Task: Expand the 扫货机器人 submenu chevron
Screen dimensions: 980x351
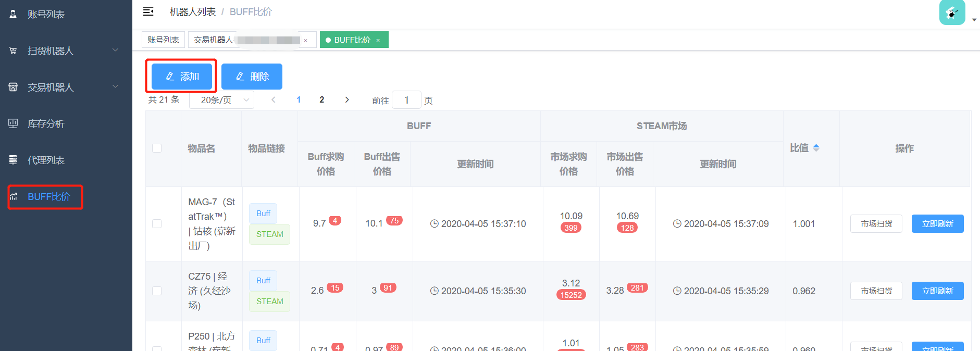Action: tap(116, 51)
